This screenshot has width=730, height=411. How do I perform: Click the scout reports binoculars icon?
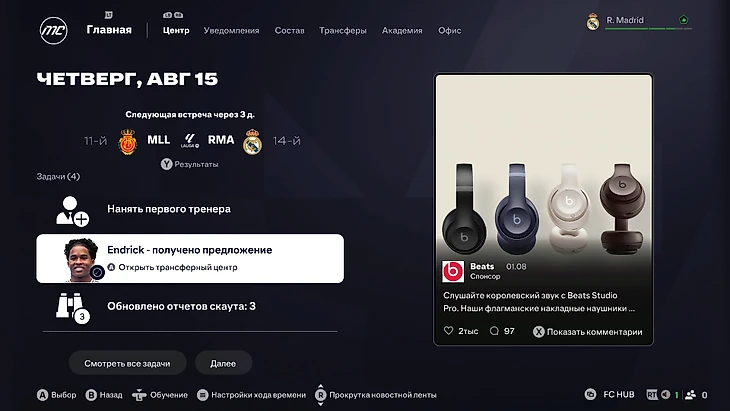72,308
